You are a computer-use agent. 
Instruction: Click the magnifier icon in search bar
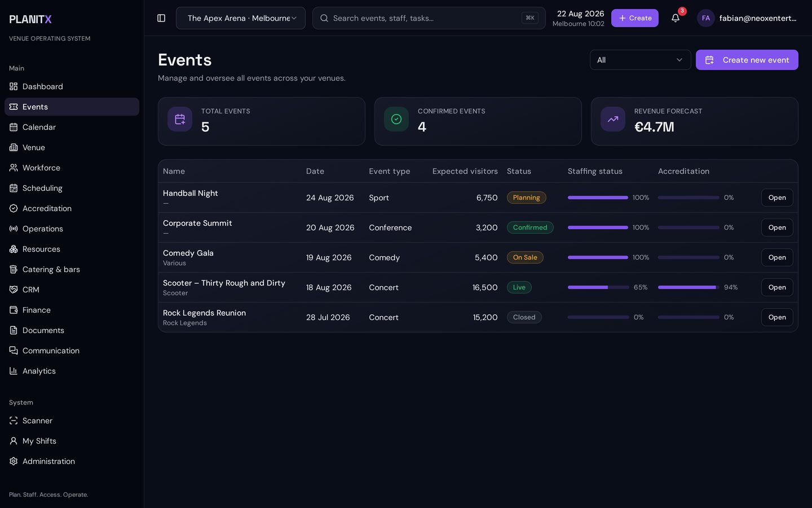[324, 18]
